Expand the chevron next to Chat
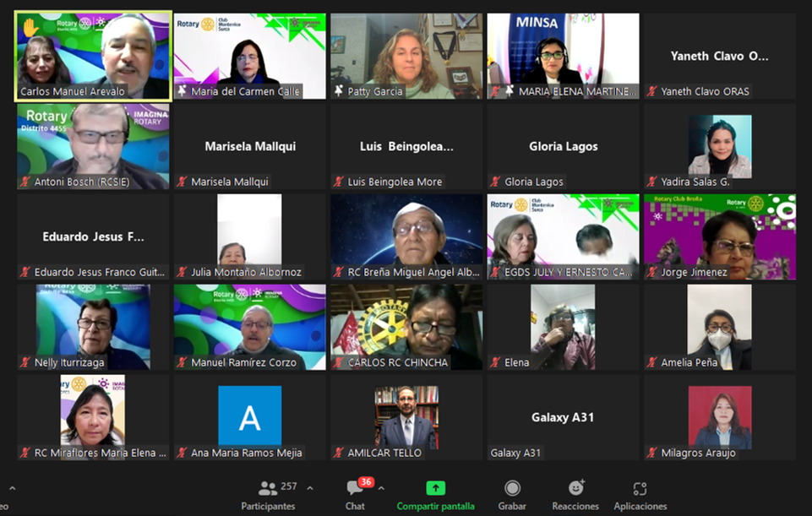This screenshot has width=812, height=516. [381, 488]
